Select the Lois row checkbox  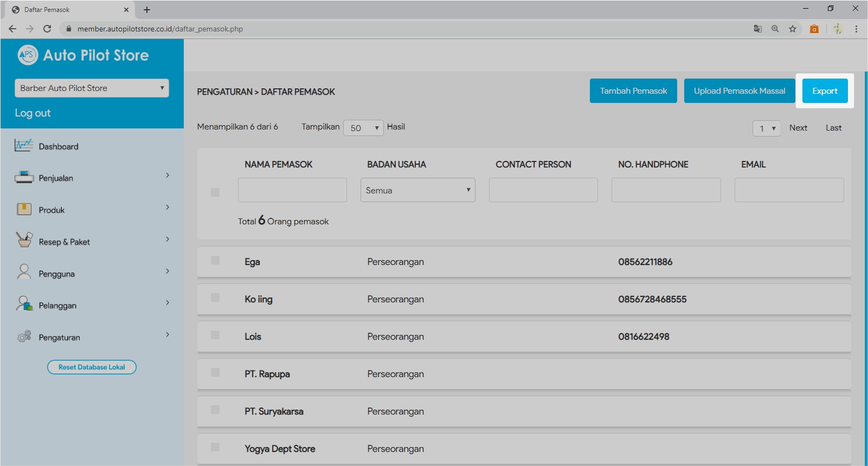tap(215, 335)
